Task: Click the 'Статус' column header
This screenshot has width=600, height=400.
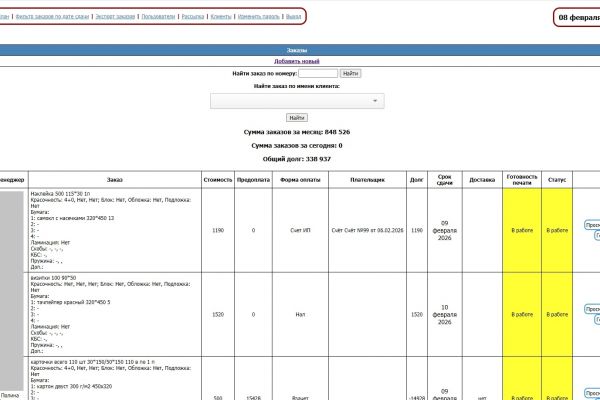Action: pyautogui.click(x=557, y=180)
